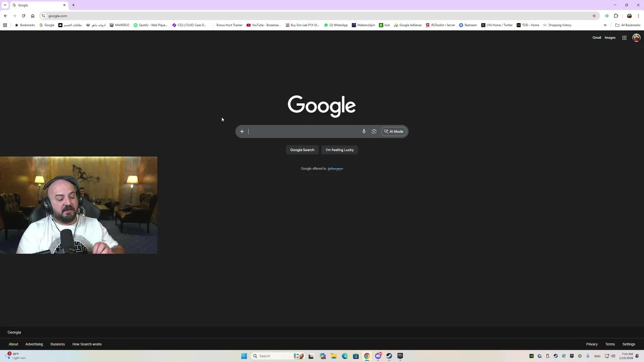This screenshot has height=362, width=644.
Task: Open Gmail link
Action: click(x=597, y=38)
